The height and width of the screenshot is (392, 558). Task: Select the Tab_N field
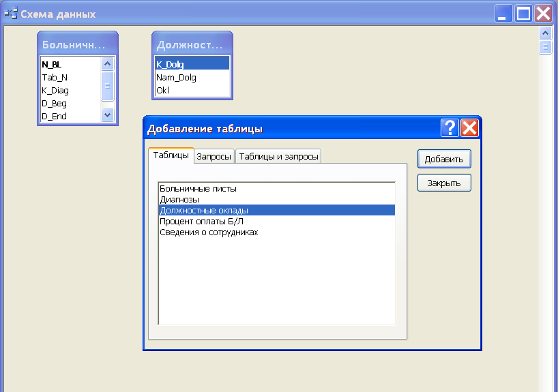71,77
